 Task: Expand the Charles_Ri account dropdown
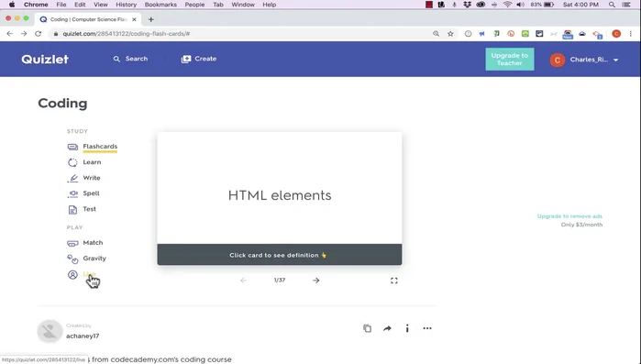615,60
